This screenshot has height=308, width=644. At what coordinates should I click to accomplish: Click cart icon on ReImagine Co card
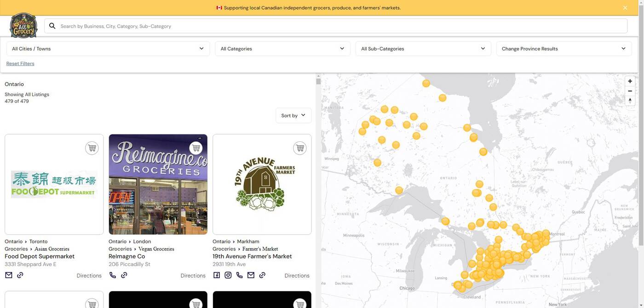pos(196,148)
